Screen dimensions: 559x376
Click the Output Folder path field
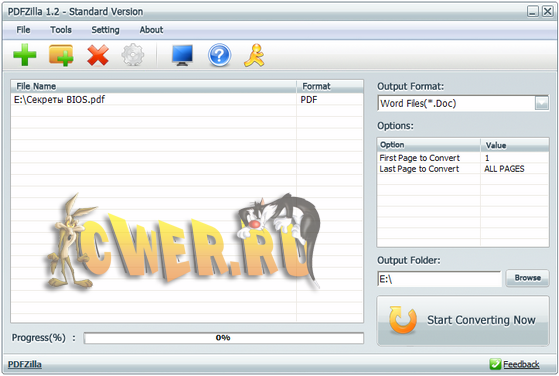[x=439, y=279]
